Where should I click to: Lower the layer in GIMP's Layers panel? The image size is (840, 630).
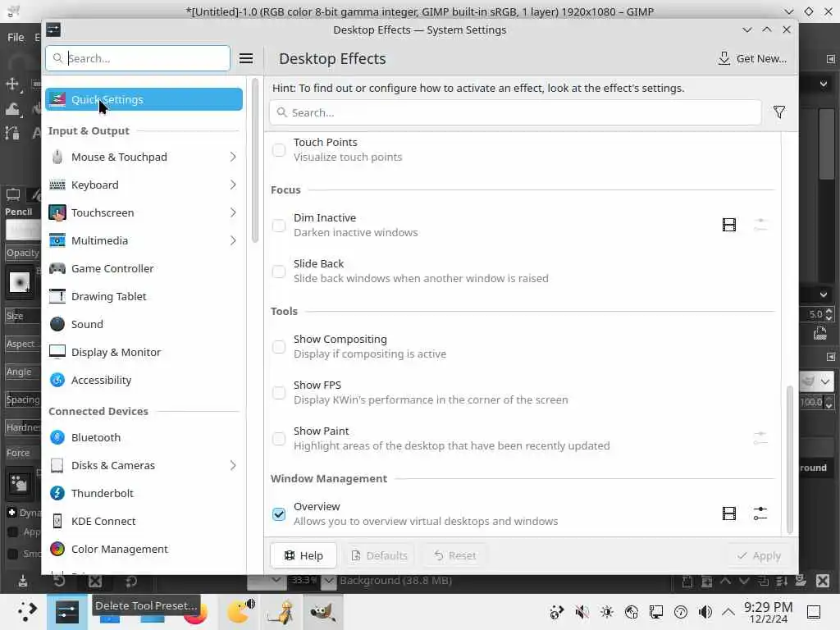[744, 581]
